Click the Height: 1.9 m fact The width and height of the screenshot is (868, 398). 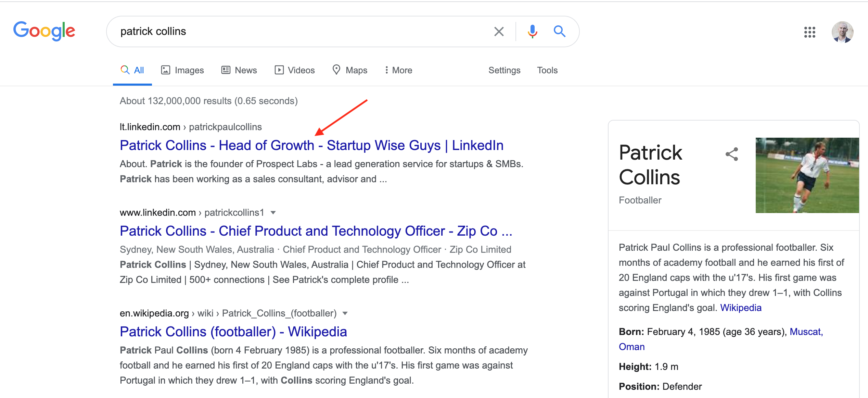(x=648, y=367)
